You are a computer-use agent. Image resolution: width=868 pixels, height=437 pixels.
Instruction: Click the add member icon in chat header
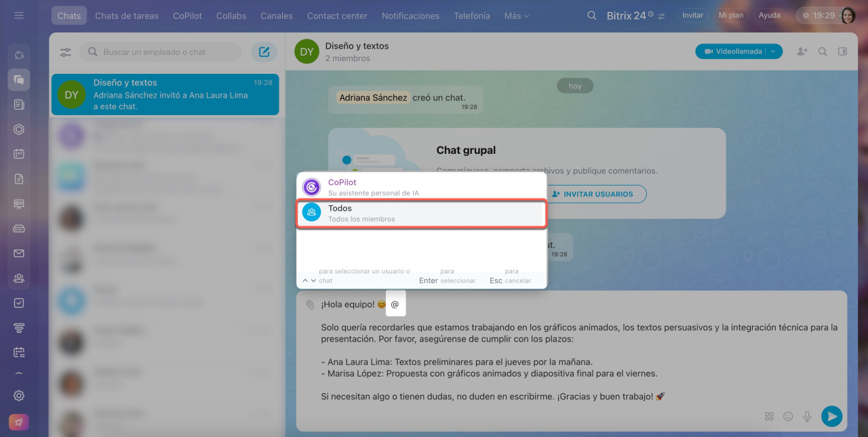[802, 51]
